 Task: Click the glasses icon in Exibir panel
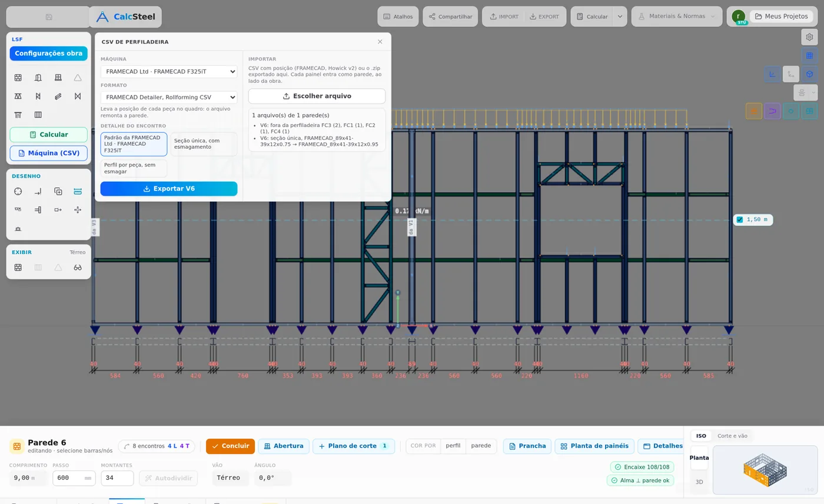click(78, 268)
